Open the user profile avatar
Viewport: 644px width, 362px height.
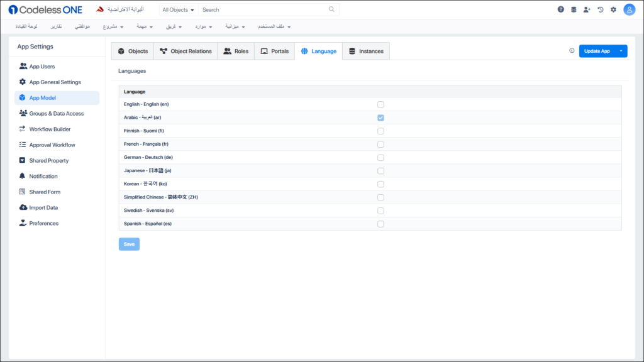[629, 9]
